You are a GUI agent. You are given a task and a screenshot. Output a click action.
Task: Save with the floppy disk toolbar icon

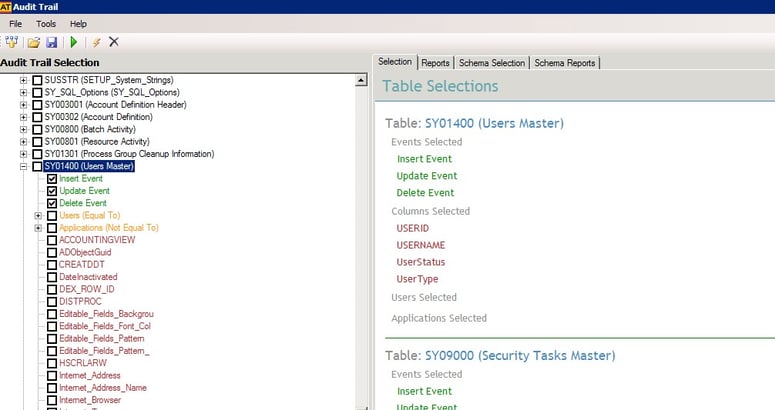(x=51, y=42)
